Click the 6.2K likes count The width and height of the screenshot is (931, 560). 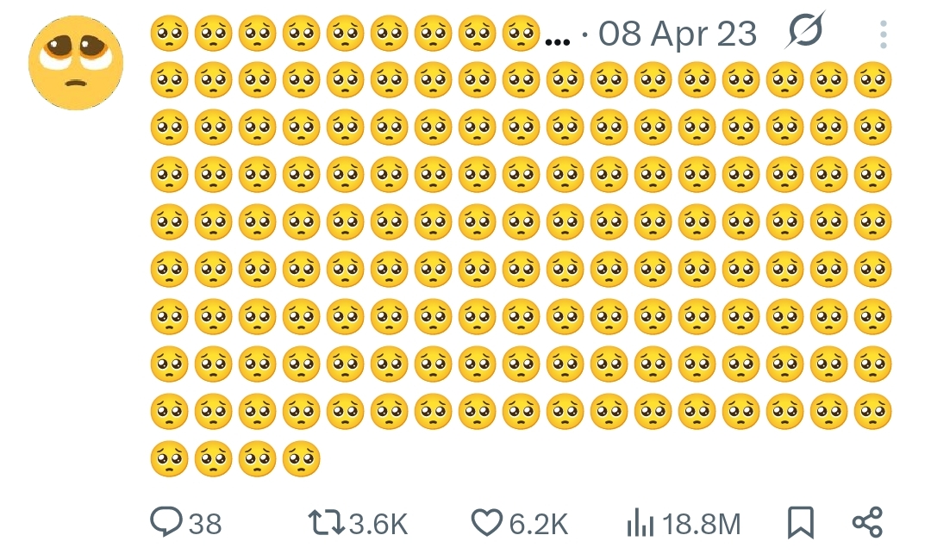(538, 524)
